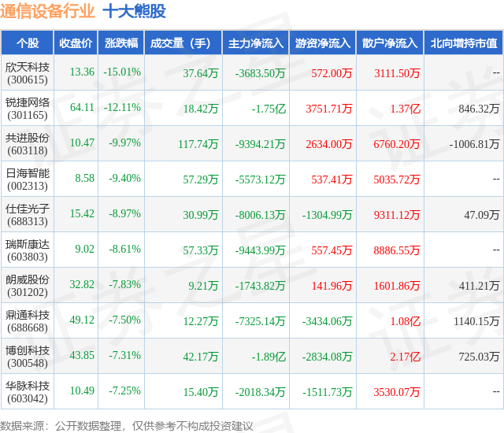Click the 北向增持市值 column header
The width and height of the screenshot is (504, 433).
coord(464,43)
